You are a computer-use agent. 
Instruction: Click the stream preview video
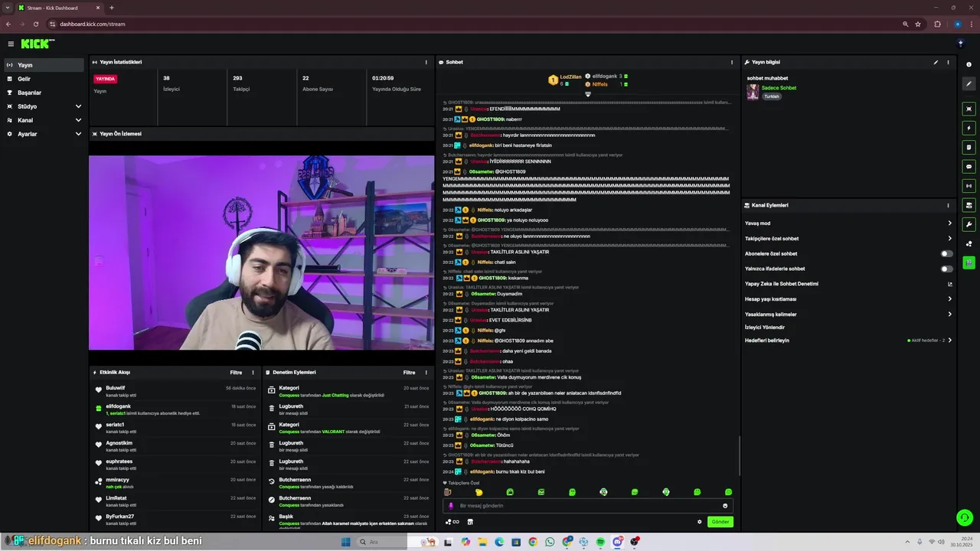pos(261,253)
